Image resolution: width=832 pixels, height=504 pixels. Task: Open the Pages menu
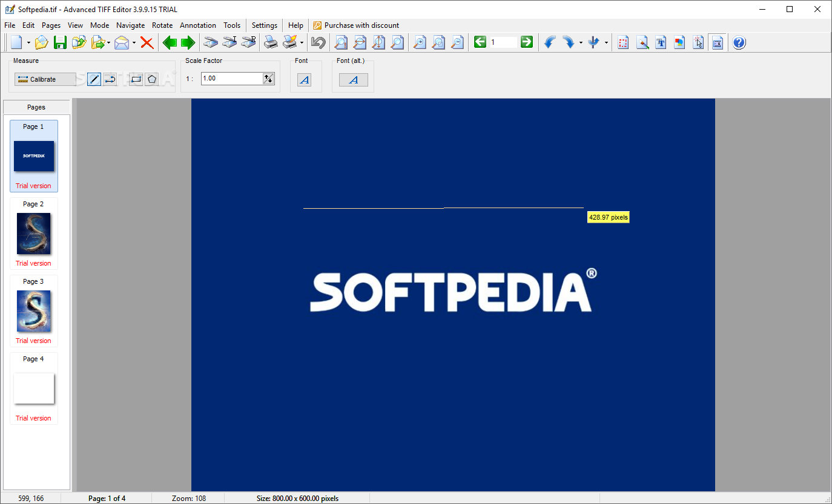click(51, 25)
